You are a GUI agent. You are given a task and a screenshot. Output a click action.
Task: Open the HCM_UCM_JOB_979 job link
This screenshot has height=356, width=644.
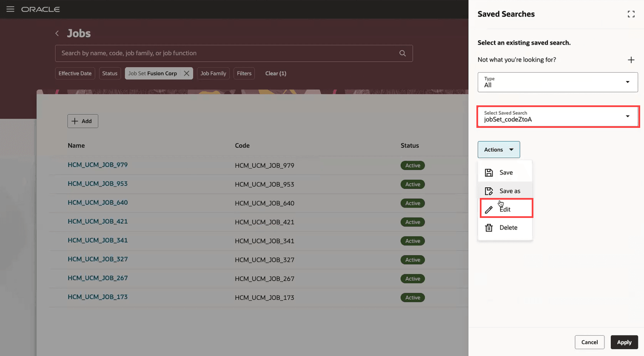tap(97, 165)
